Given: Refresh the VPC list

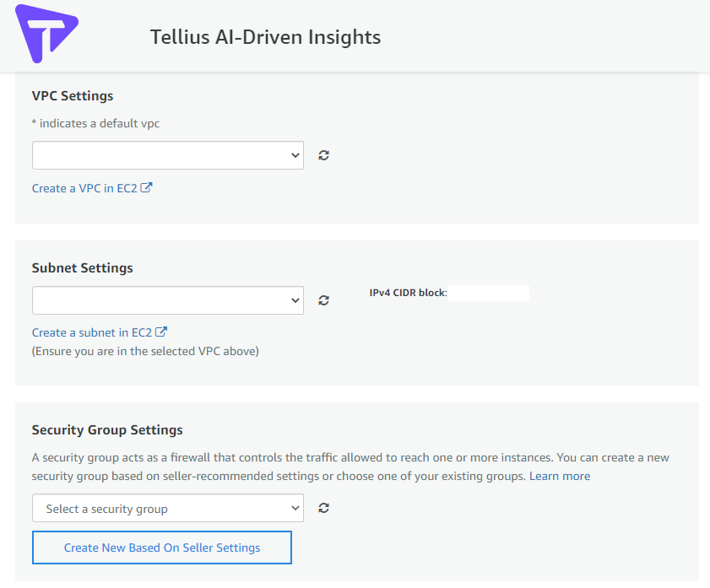Looking at the screenshot, I should (323, 155).
